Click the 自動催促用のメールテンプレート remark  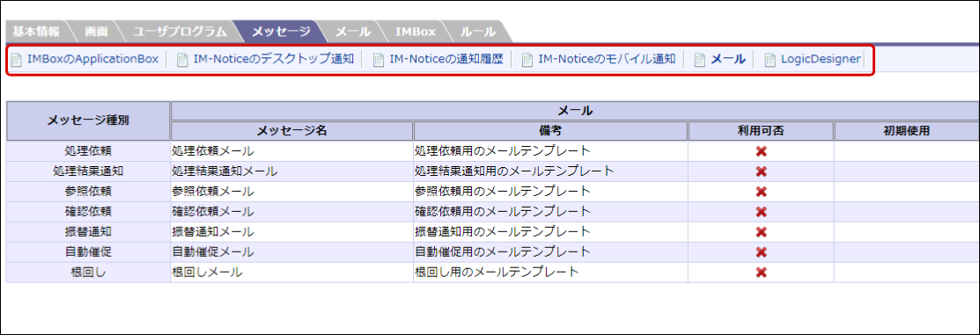point(503,252)
